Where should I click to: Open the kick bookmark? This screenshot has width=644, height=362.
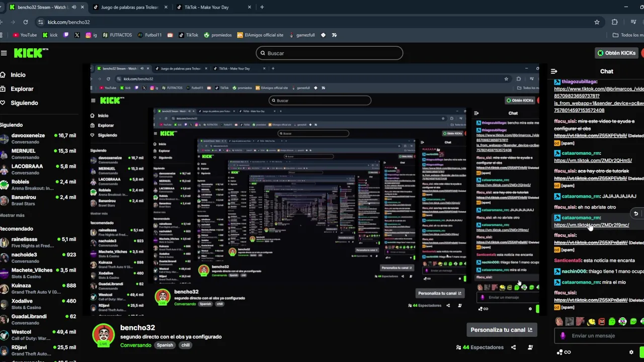50,35
